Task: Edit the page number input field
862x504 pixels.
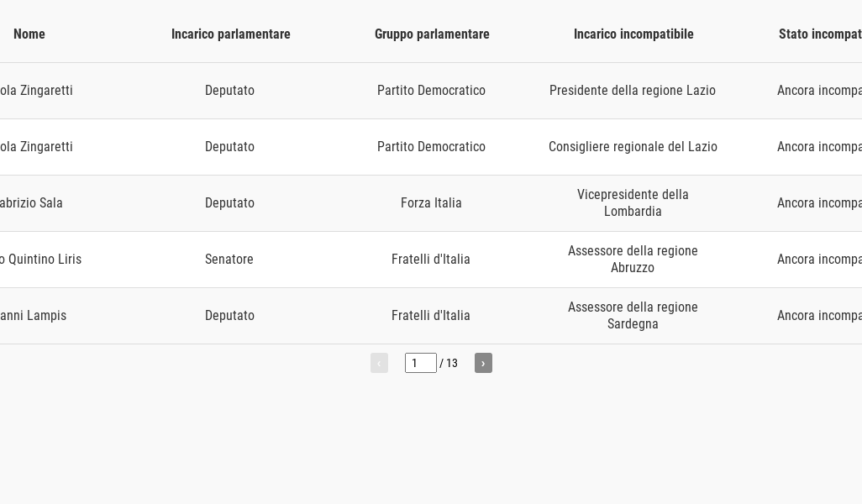Action: pos(421,363)
